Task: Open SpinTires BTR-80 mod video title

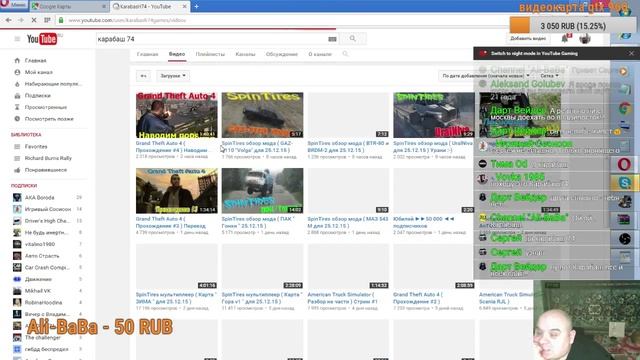Action: pos(348,147)
